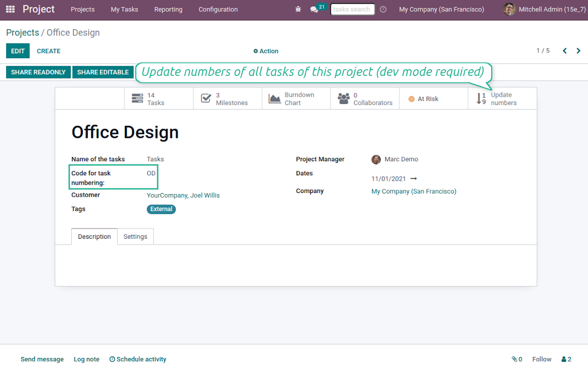Viewport: 588px width, 372px height.
Task: Go to next record arrow
Action: pos(578,51)
